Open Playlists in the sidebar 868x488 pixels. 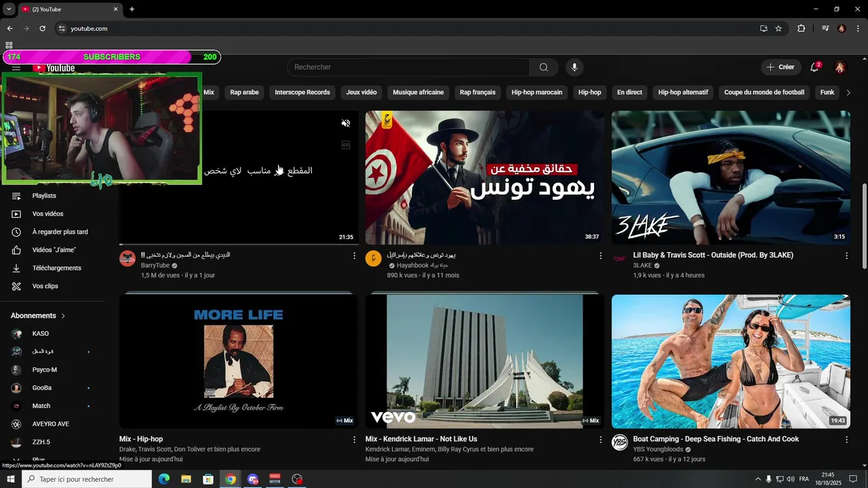pos(53,196)
